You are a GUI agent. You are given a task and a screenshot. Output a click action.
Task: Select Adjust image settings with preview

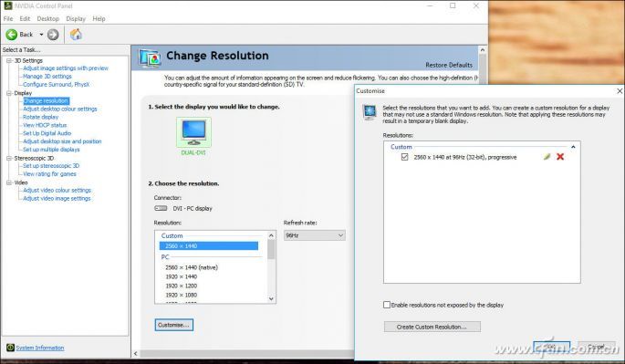[x=66, y=68]
